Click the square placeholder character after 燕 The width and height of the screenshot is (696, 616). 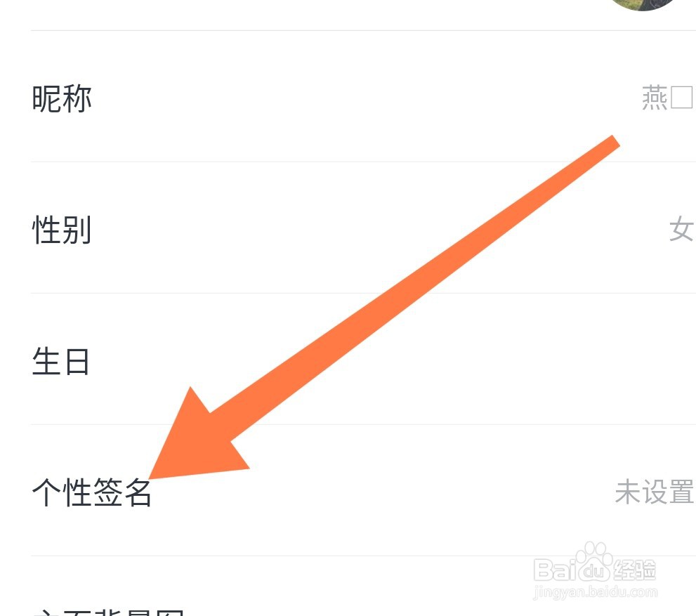681,98
